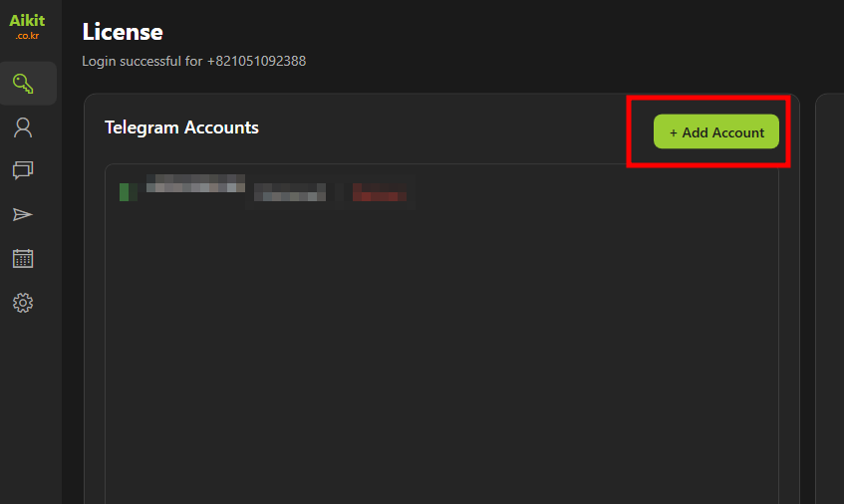Select the paper plane send icon
Screen dimensions: 844x504
[x=23, y=215]
